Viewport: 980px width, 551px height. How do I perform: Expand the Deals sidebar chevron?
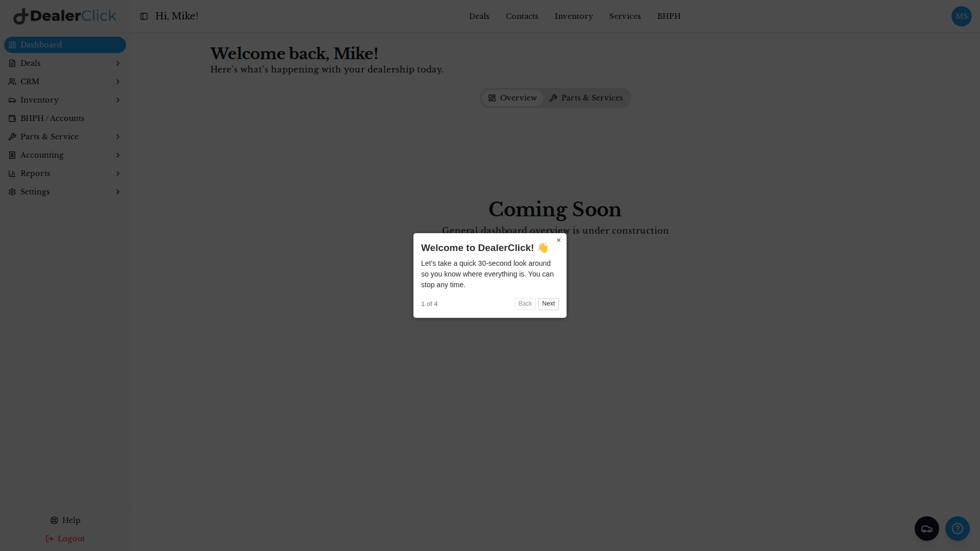click(118, 63)
